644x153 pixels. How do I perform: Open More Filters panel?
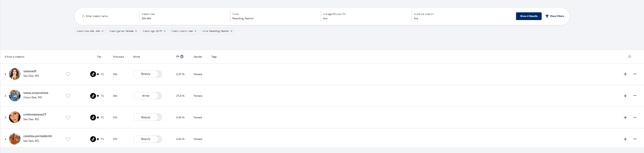point(555,16)
